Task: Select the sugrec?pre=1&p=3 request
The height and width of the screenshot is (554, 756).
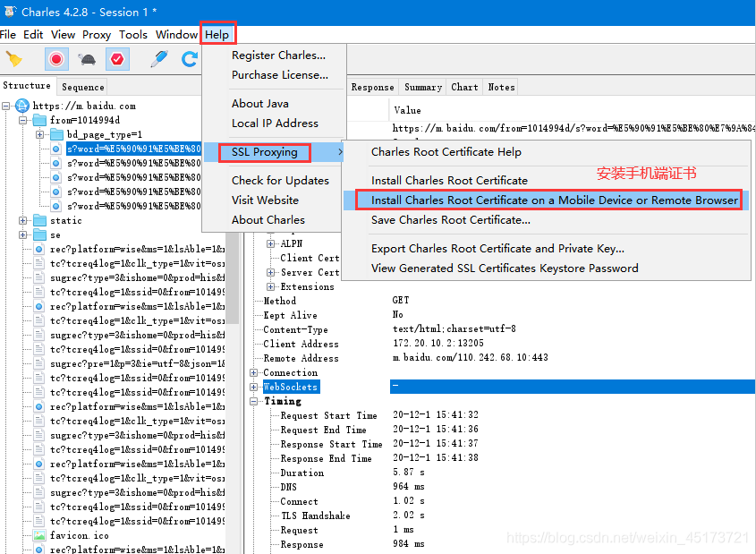Action: (138, 363)
